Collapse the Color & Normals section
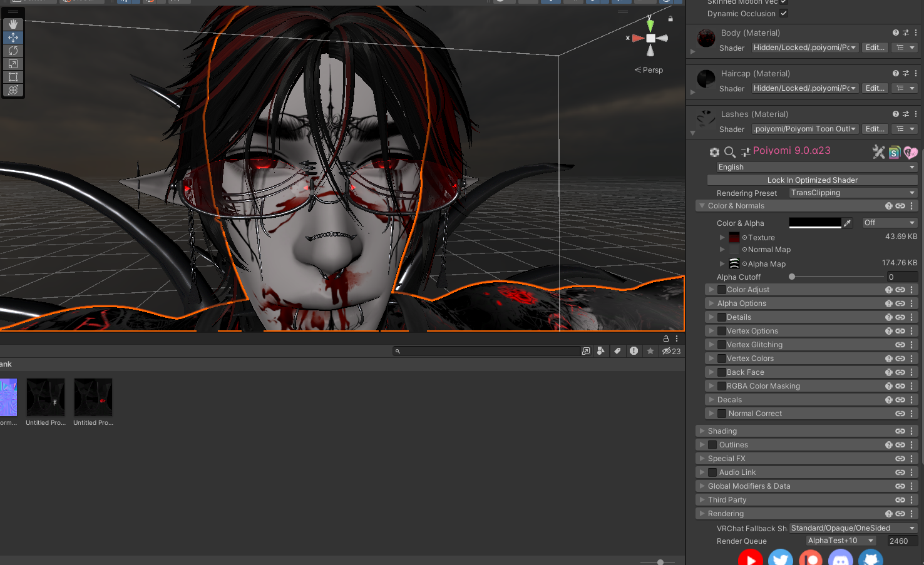The width and height of the screenshot is (924, 565). coord(702,206)
